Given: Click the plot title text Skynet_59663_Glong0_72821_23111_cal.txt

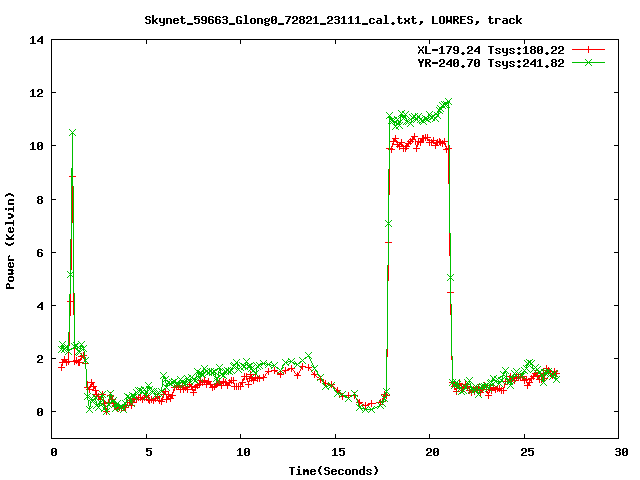Looking at the screenshot, I should [x=281, y=20].
